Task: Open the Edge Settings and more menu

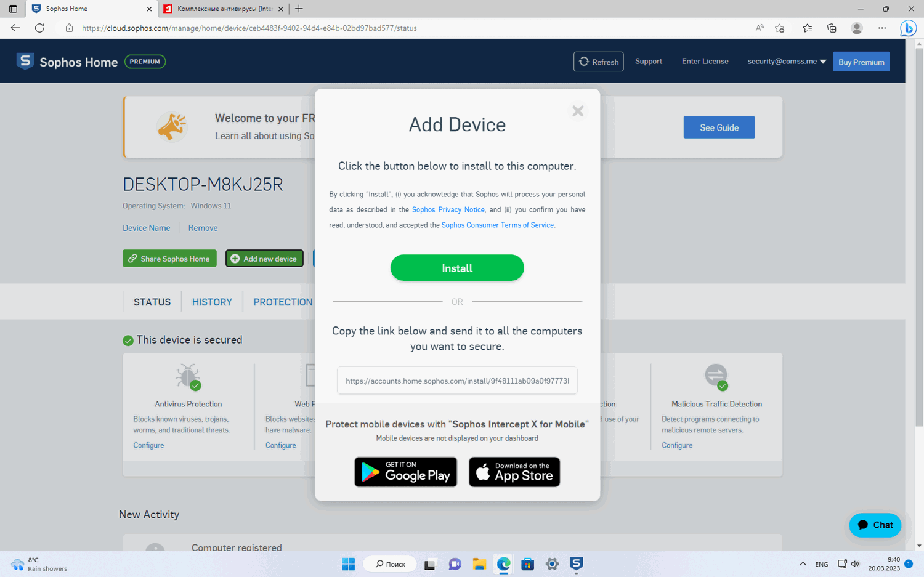Action: (882, 28)
